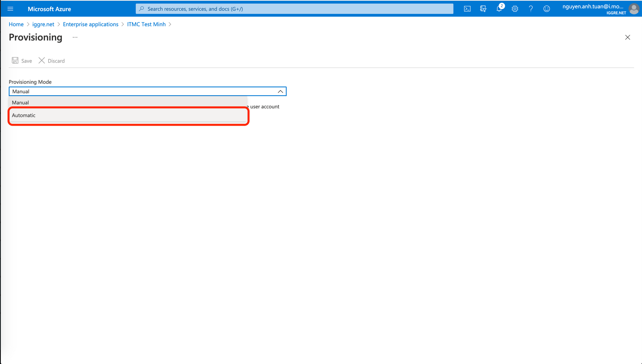Open the iggre.net breadcrumb
The image size is (642, 364).
[x=43, y=24]
